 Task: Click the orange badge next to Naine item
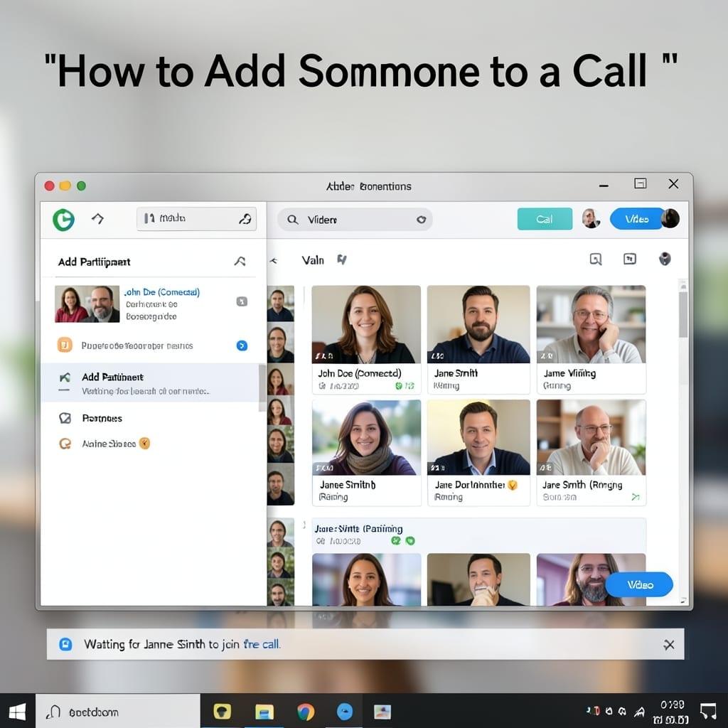pyautogui.click(x=145, y=444)
